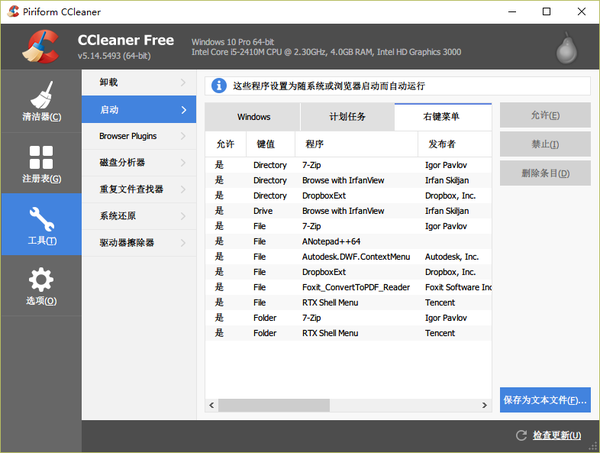Open the 清洁器 Cleaner section
Viewport: 600px width, 453px height.
tap(41, 101)
